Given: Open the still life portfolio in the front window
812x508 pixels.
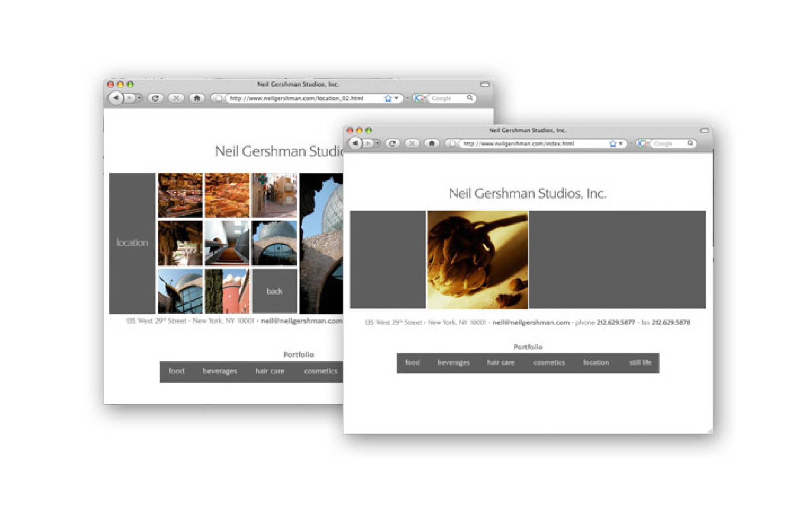Looking at the screenshot, I should pos(640,363).
